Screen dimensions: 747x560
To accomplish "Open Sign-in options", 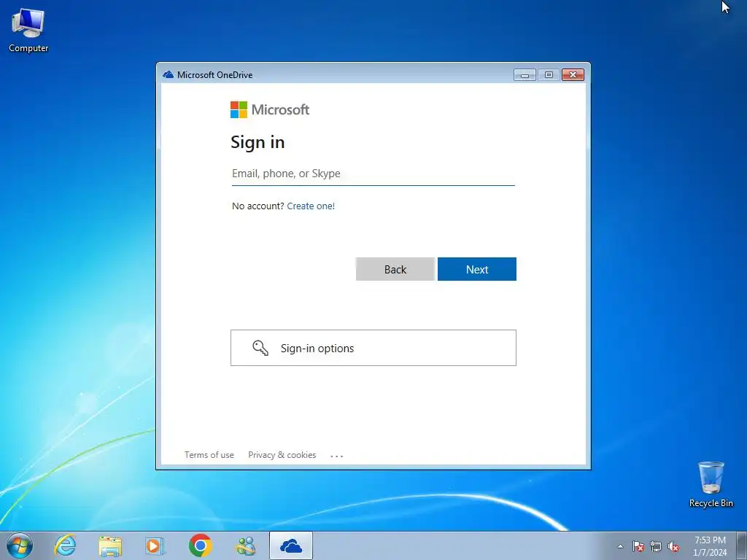I will pyautogui.click(x=373, y=348).
